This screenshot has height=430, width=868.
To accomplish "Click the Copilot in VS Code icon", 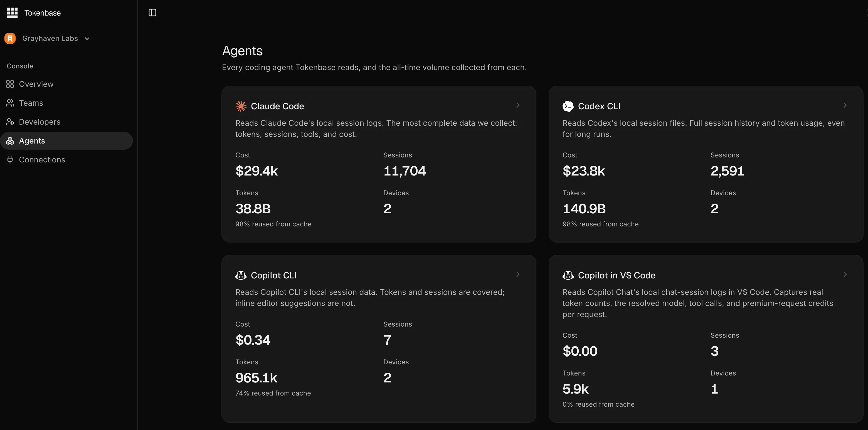I will 568,275.
